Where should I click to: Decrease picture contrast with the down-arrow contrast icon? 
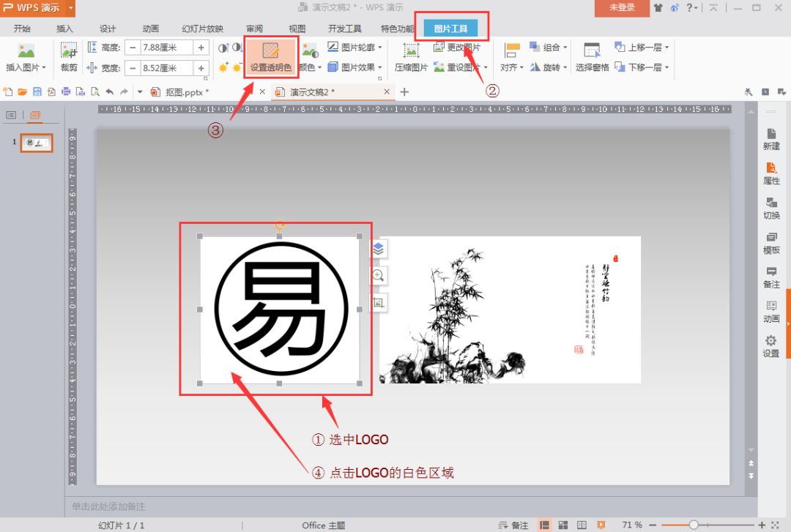[x=237, y=48]
